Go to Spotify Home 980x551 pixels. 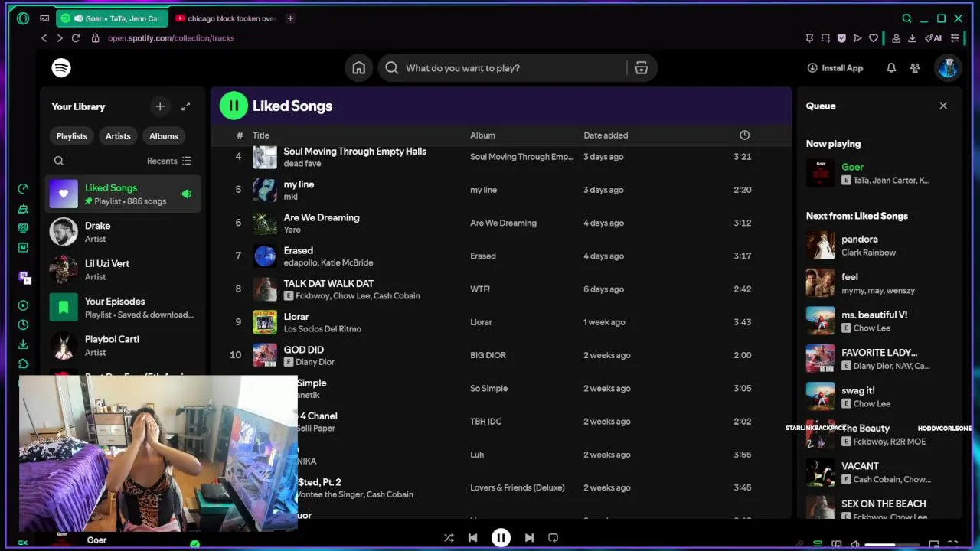click(x=358, y=68)
